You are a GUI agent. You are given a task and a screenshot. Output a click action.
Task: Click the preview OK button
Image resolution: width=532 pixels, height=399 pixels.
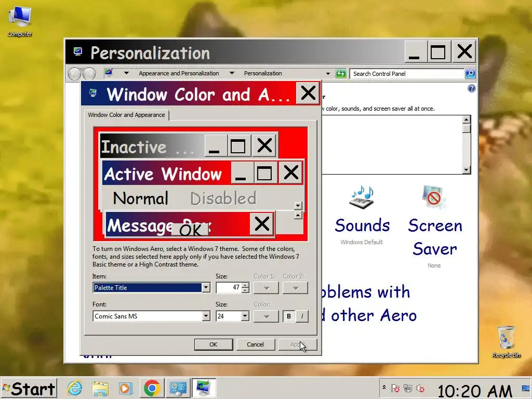coord(190,230)
